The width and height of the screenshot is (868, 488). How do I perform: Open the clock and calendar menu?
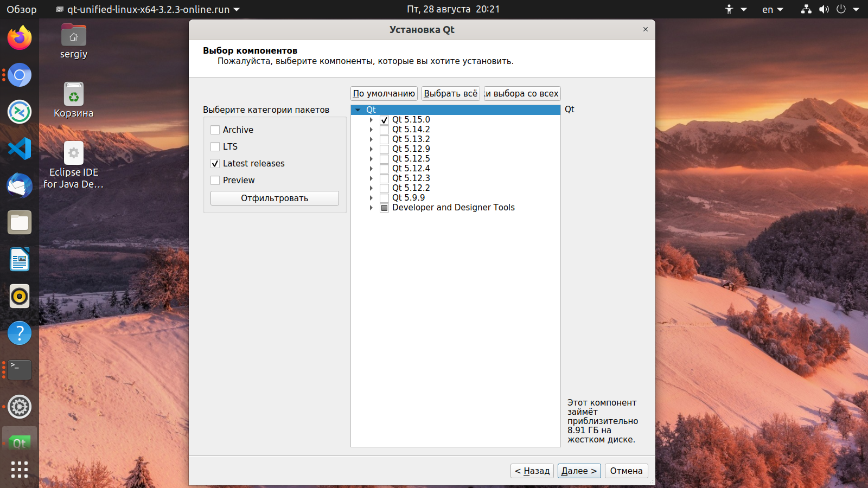[453, 9]
